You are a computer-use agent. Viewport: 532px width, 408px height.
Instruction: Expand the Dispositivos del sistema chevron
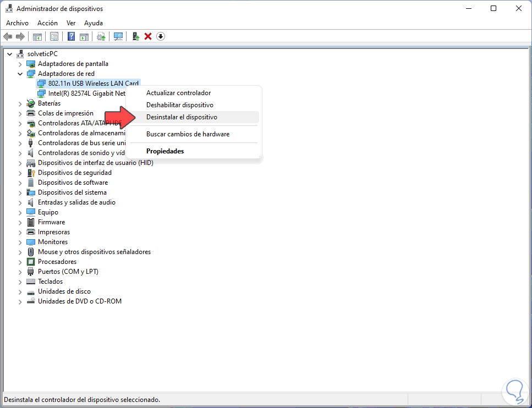20,192
